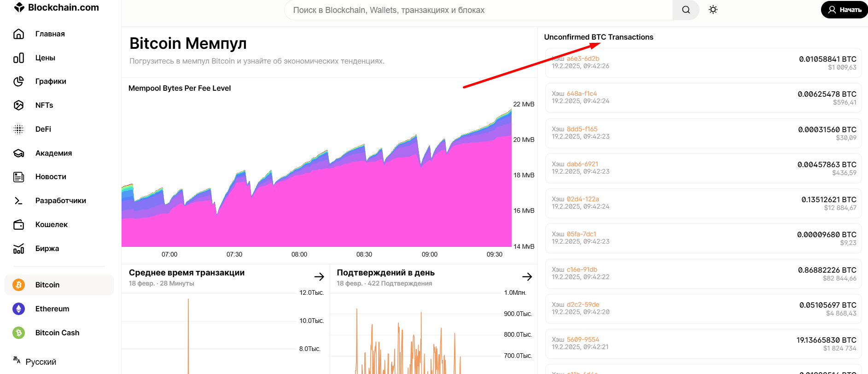868x374 pixels.
Task: Click Подтверждений в день heading
Action: click(386, 273)
